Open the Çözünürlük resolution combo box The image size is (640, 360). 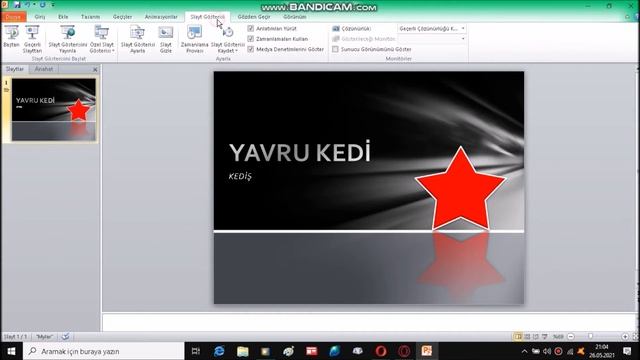click(432, 29)
